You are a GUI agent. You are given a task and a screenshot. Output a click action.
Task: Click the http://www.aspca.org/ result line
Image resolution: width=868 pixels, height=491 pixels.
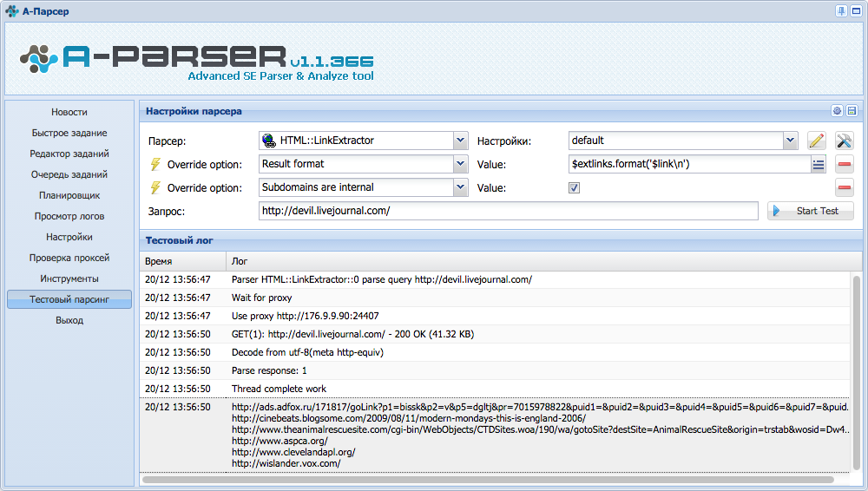click(279, 442)
